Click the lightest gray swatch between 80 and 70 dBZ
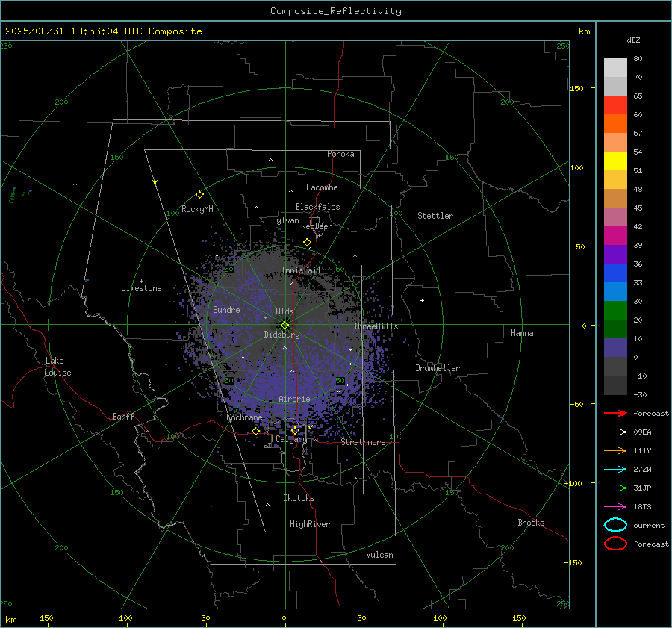672x628 pixels. point(615,68)
